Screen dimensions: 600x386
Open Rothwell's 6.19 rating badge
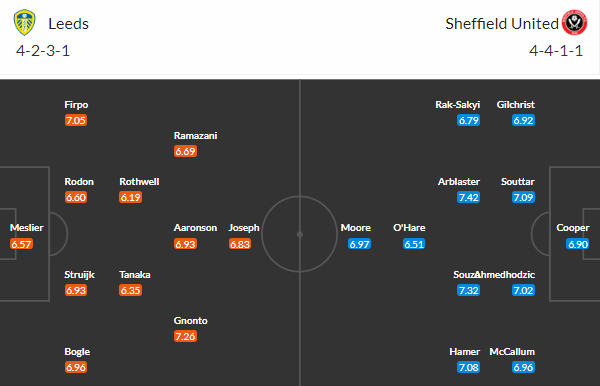tap(130, 197)
